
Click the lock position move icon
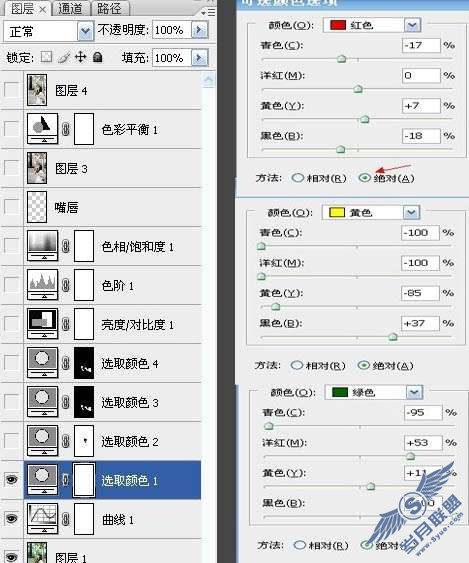point(80,57)
